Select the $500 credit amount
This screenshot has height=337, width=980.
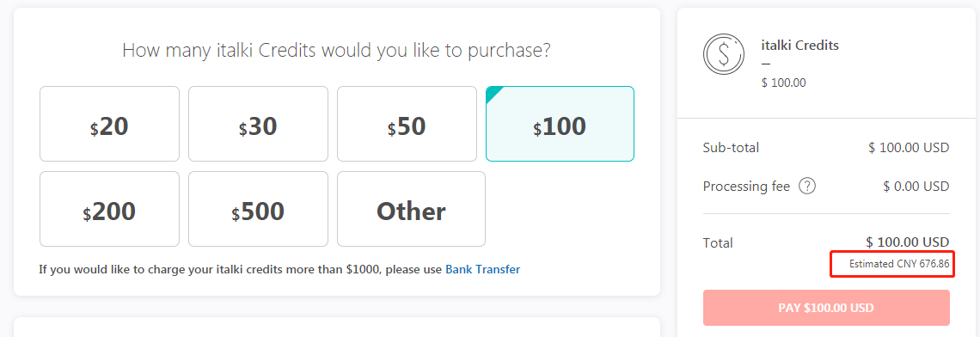pos(258,209)
